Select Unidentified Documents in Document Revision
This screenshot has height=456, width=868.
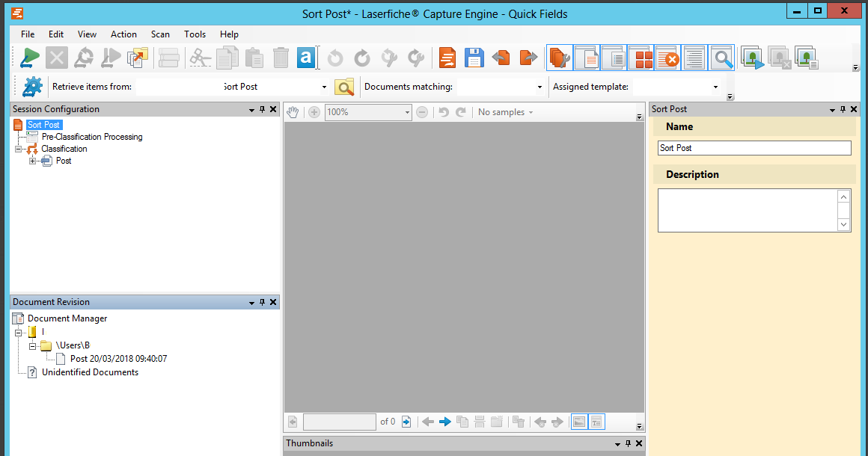90,372
